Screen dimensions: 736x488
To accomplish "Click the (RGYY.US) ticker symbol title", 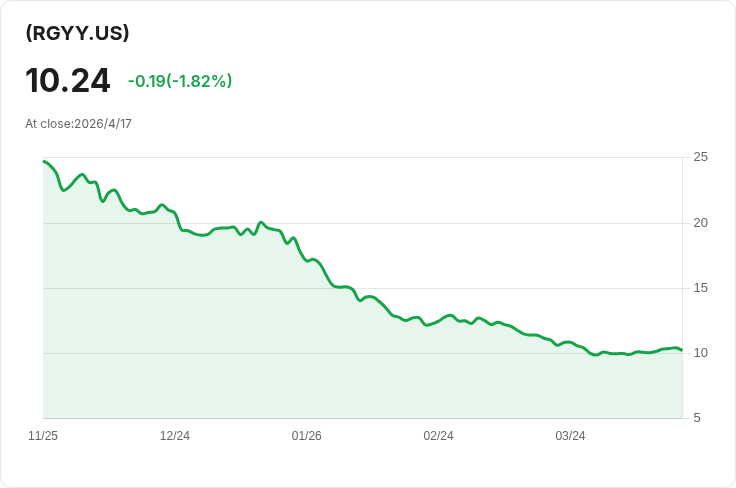I will click(x=77, y=33).
